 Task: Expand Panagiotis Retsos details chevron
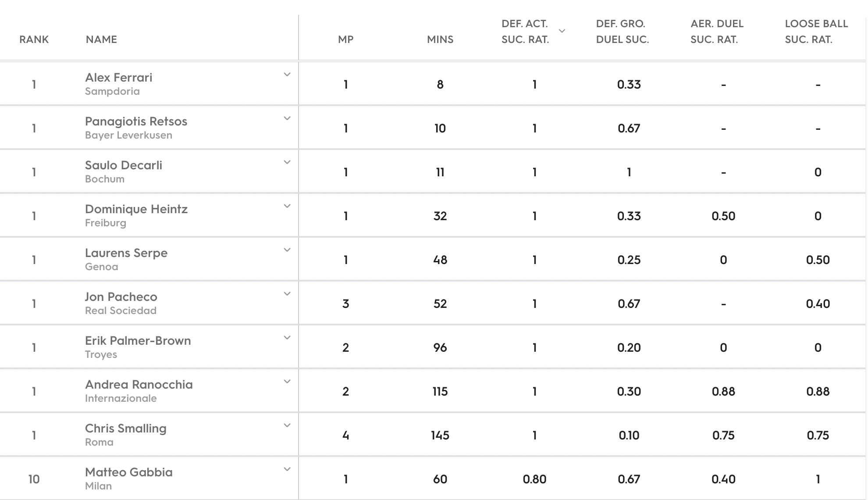287,118
